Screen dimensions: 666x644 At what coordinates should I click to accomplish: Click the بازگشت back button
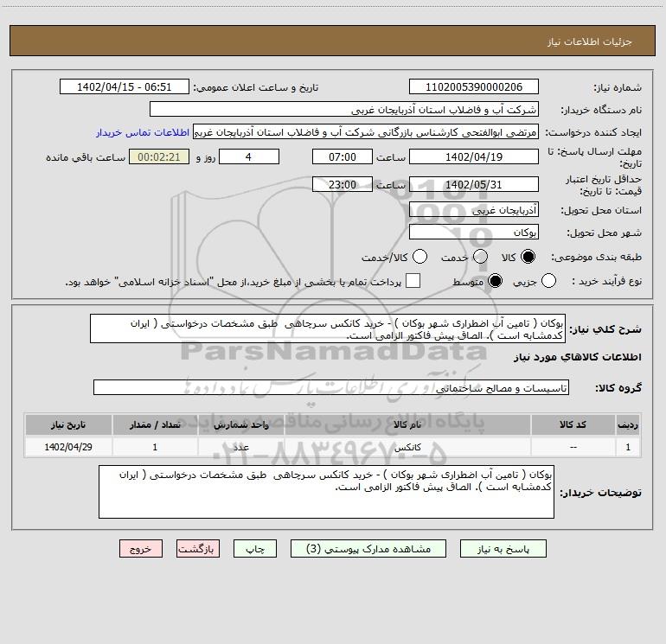pyautogui.click(x=198, y=549)
